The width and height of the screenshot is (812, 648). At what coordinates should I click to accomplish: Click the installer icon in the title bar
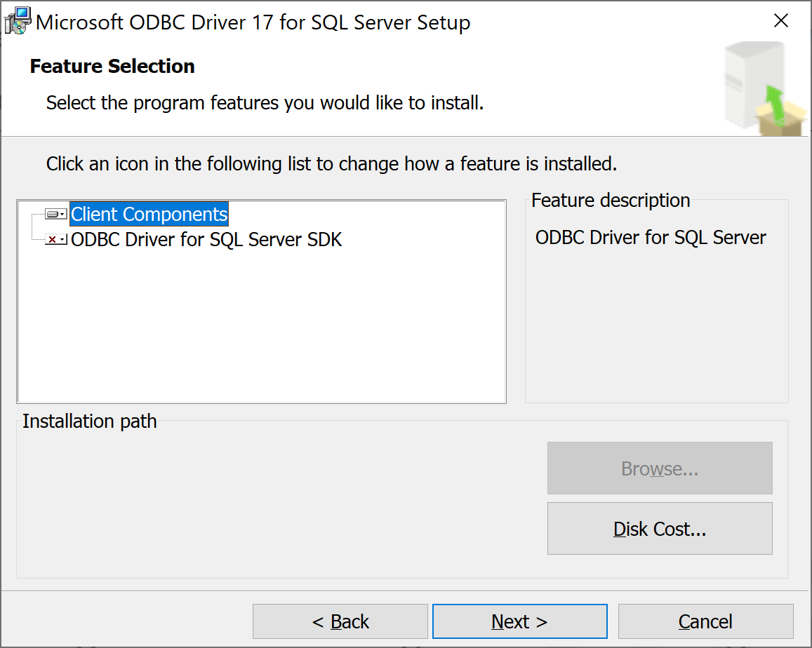tap(18, 21)
